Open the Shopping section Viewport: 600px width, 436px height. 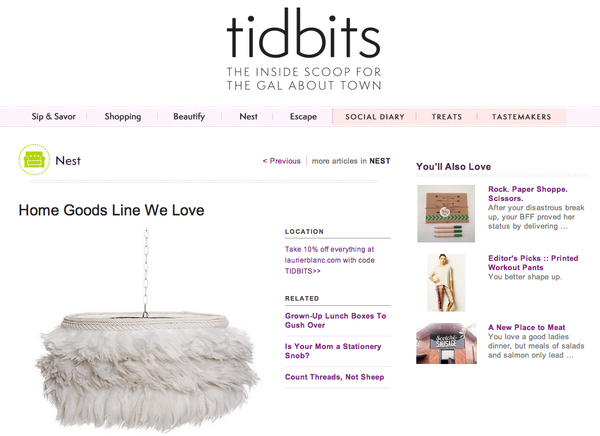[x=123, y=116]
